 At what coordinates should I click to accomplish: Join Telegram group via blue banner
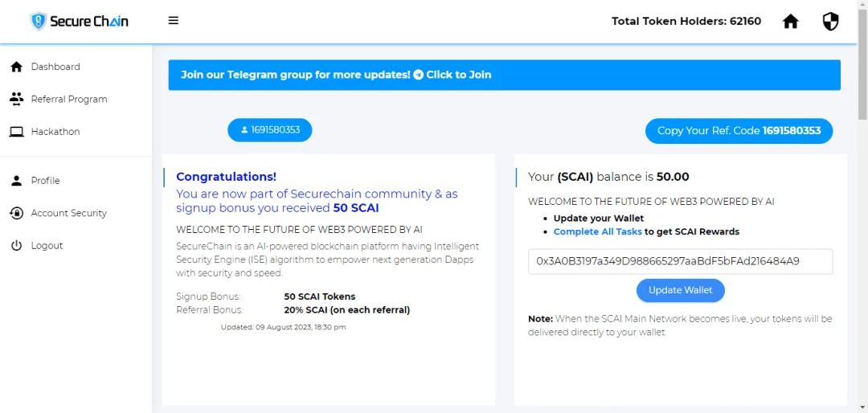(504, 75)
